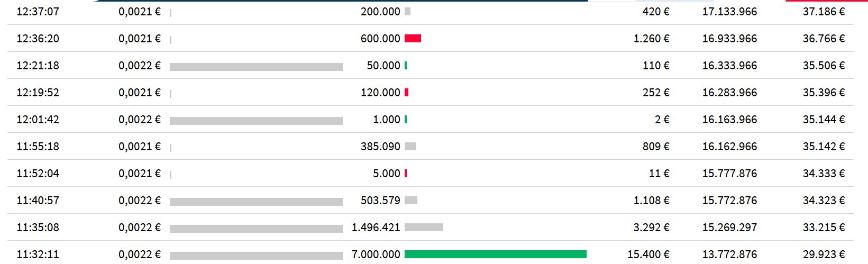This screenshot has width=868, height=264.
Task: Select the 37.186 € cumulative turnover
Action: pyautogui.click(x=823, y=12)
